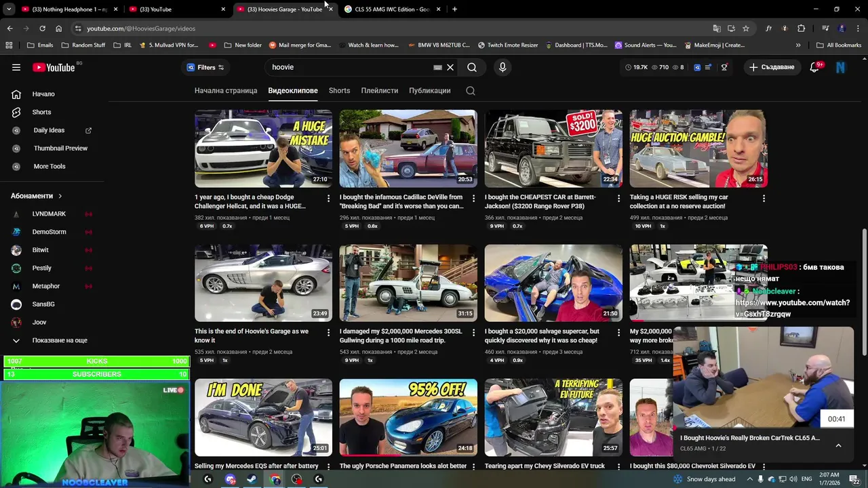Open options for end of Hoovie's Garage video
This screenshot has width=868, height=488.
click(328, 333)
